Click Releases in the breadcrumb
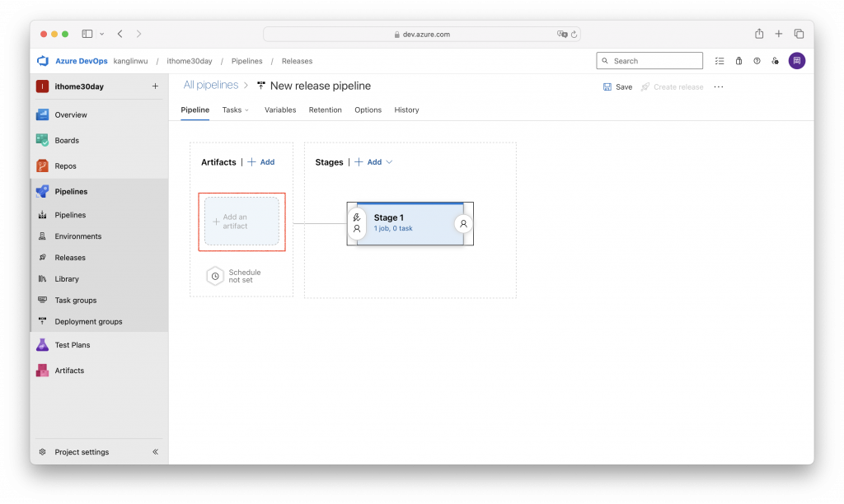844x504 pixels. 297,61
